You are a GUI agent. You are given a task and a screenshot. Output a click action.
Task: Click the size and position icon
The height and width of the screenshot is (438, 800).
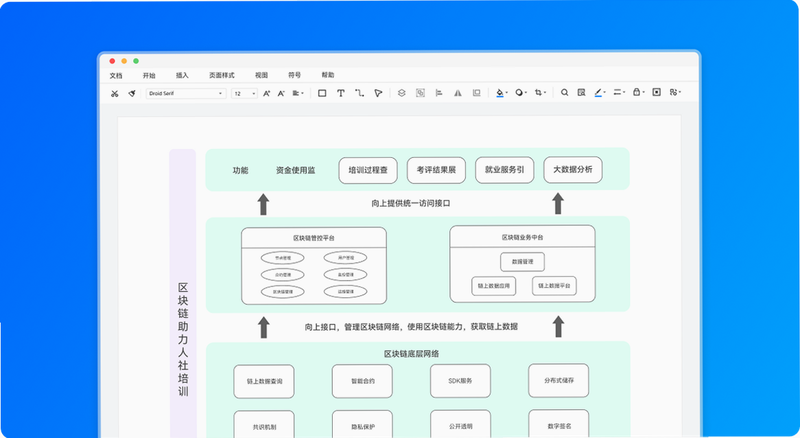coord(477,93)
